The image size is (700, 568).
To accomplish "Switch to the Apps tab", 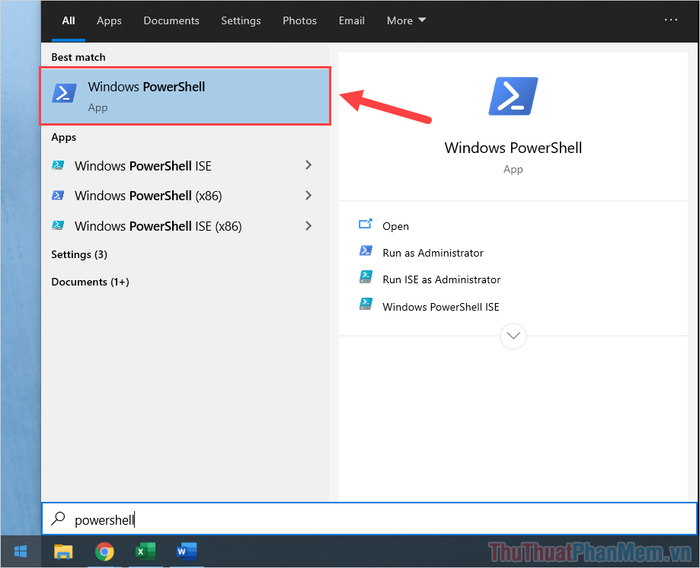I will click(109, 21).
